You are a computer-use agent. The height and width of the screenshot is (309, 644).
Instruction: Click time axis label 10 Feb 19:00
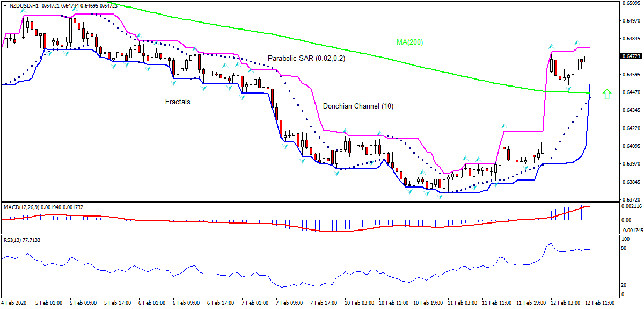pyautogui.click(x=428, y=303)
